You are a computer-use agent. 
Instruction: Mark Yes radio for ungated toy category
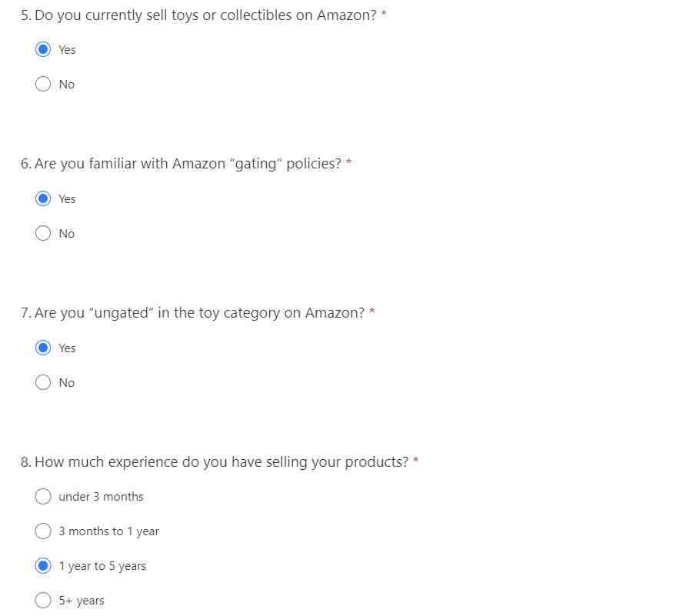43,348
